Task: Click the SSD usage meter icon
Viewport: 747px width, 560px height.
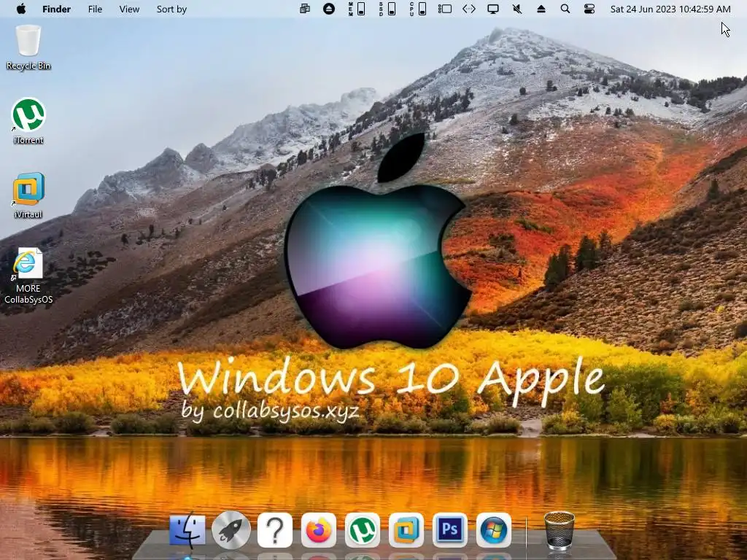Action: click(387, 9)
